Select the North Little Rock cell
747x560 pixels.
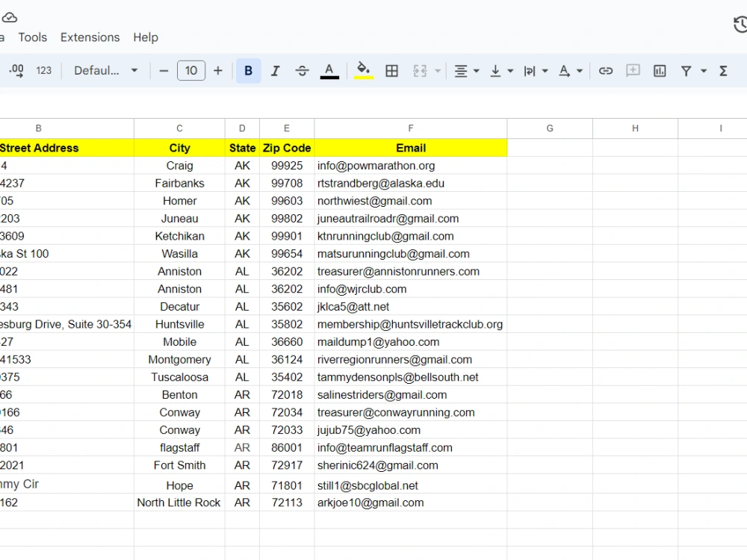[x=179, y=502]
